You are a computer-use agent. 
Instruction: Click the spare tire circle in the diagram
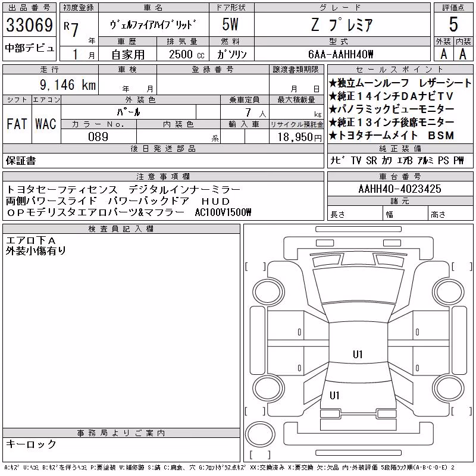pos(260,434)
